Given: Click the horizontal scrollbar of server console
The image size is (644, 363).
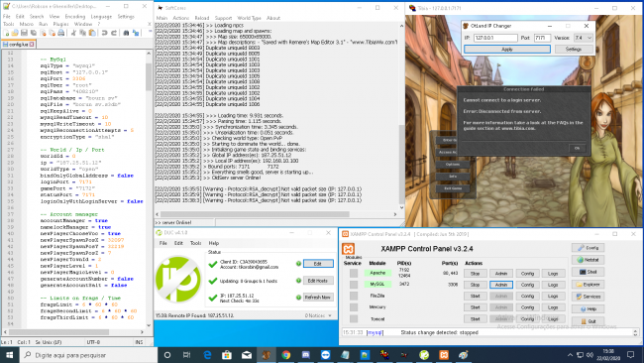Looking at the screenshot, I should tap(255, 214).
